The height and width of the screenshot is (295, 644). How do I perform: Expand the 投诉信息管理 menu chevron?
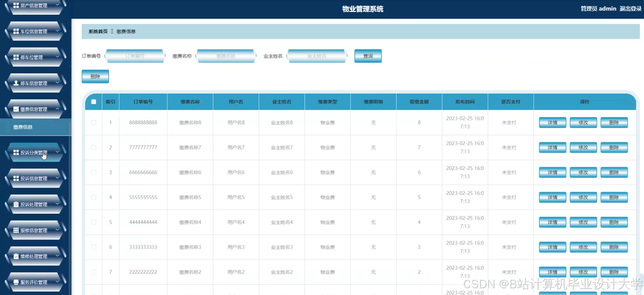click(x=57, y=178)
